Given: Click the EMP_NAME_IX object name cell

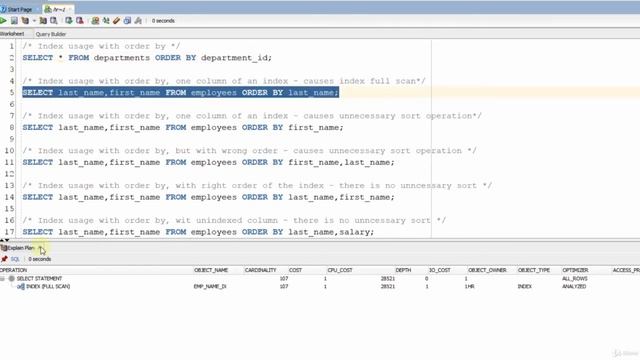Looking at the screenshot, I should [x=210, y=287].
